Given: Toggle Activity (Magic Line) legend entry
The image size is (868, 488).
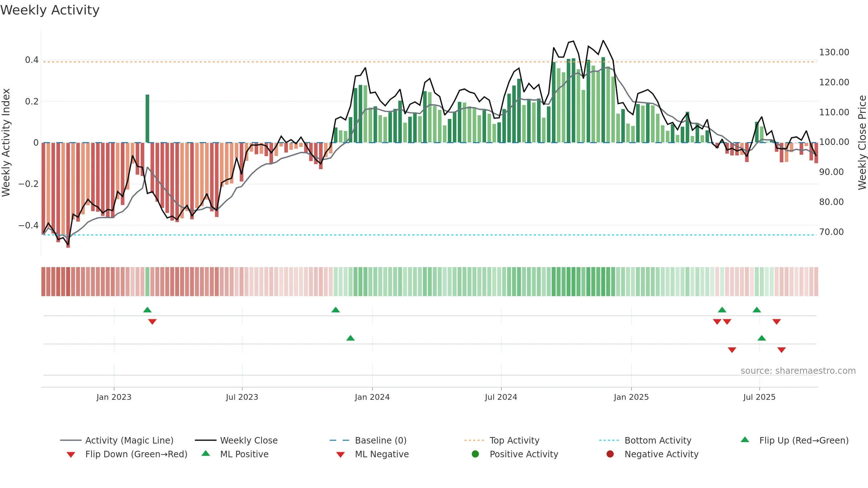Looking at the screenshot, I should [x=117, y=440].
